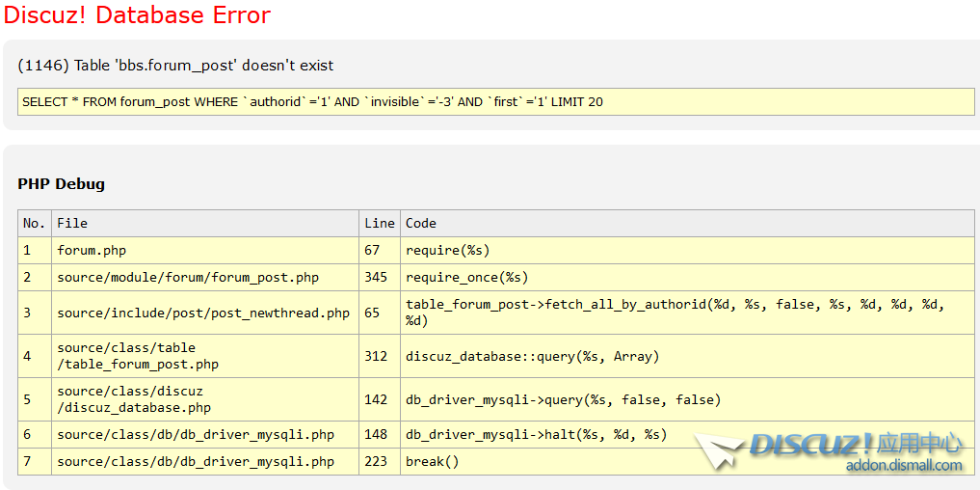Click the "Table 'bbs.forum_post' doesn't exist" error message
The height and width of the screenshot is (490, 980).
175,65
